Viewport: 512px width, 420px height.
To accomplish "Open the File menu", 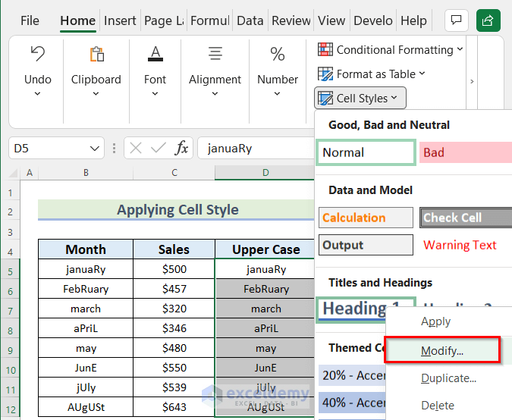I will click(30, 21).
